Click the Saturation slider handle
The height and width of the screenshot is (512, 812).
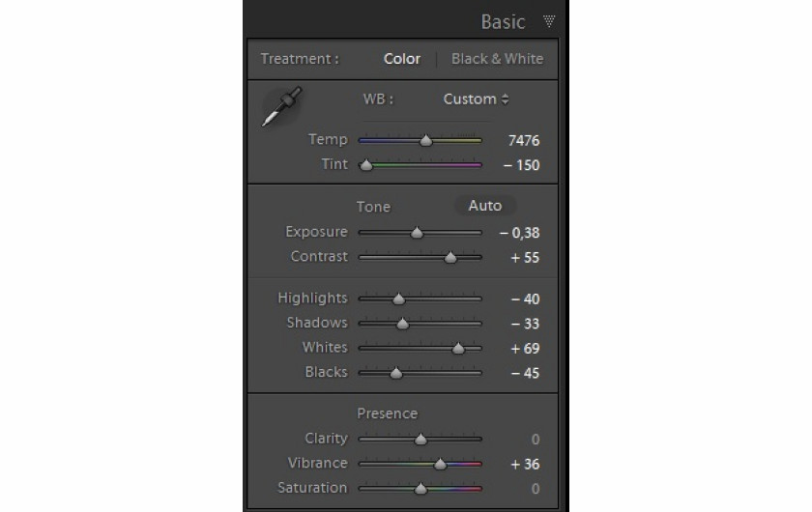420,489
